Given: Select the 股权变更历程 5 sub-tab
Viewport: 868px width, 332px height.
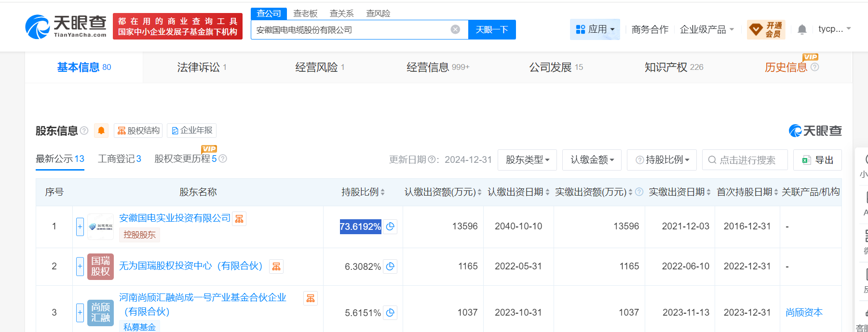Looking at the screenshot, I should click(x=186, y=159).
